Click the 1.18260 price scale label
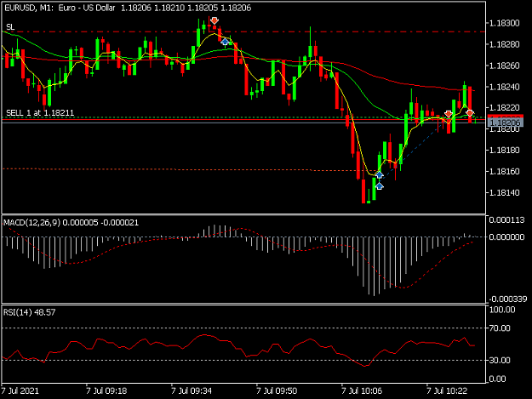Screen dimensions: 532x399 pyautogui.click(x=504, y=66)
